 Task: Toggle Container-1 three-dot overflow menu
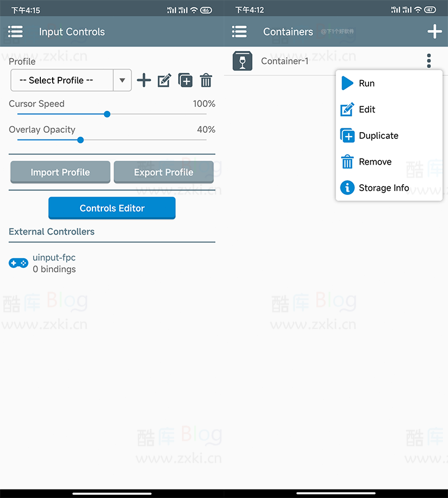pyautogui.click(x=429, y=60)
